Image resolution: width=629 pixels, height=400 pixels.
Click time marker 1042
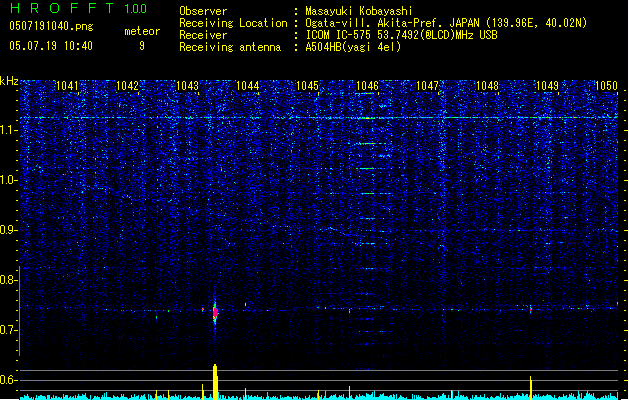point(127,86)
